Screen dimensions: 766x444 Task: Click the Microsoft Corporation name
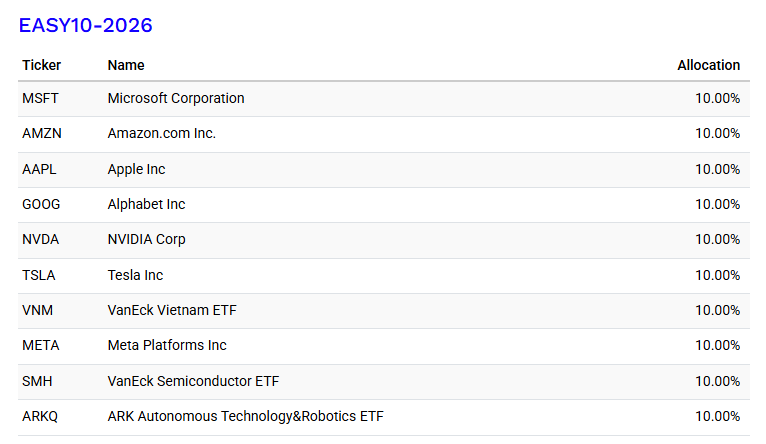coord(176,98)
